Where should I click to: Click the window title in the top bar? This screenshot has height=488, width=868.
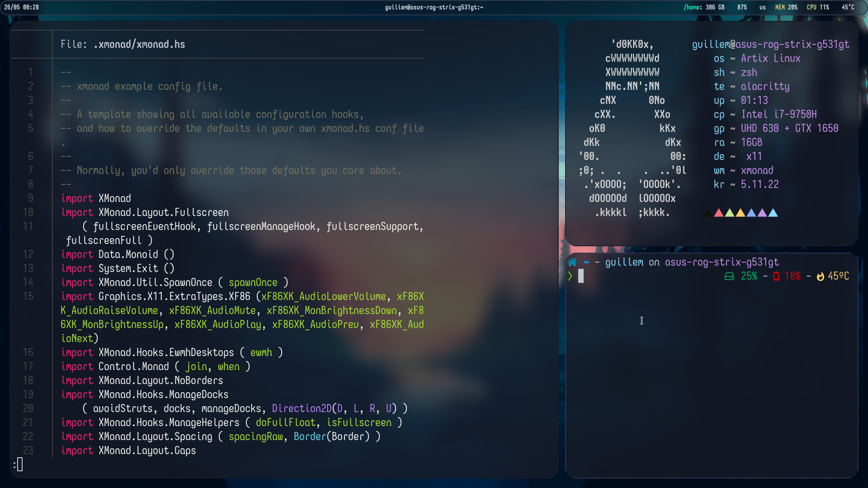tap(434, 7)
